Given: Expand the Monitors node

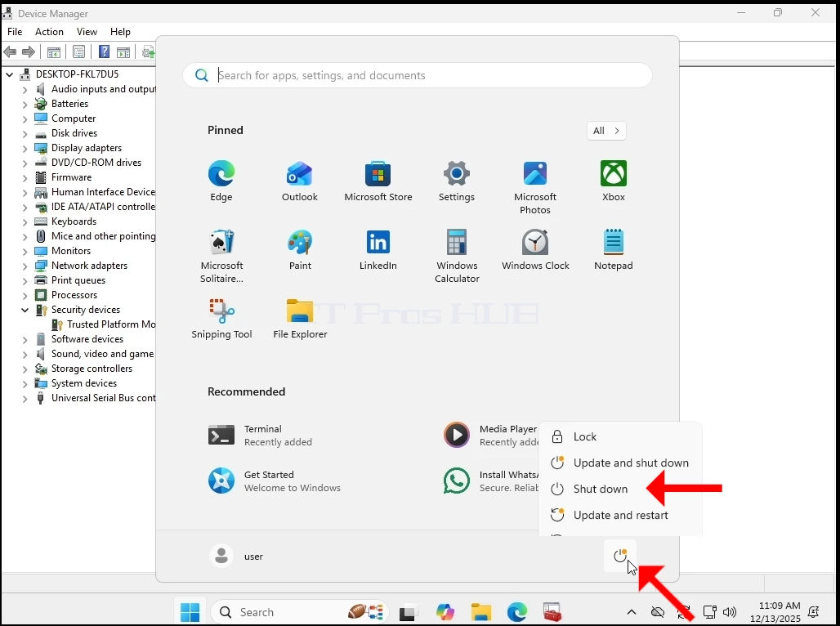Looking at the screenshot, I should (x=25, y=252).
